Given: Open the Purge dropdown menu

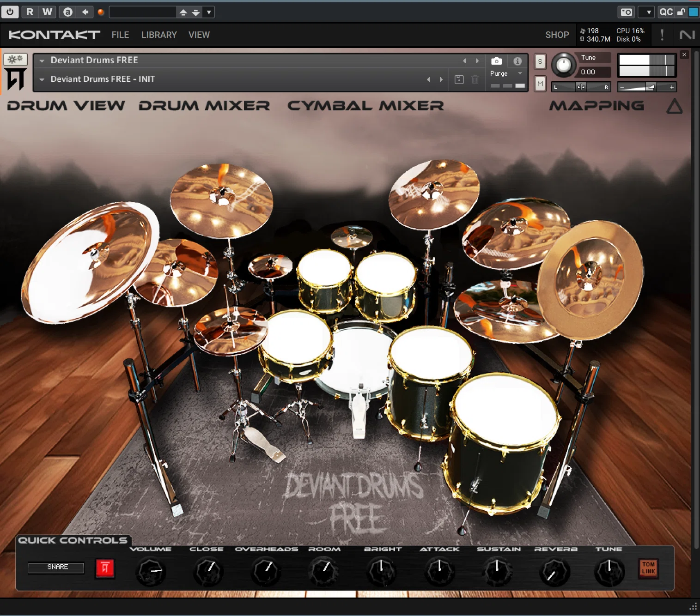Looking at the screenshot, I should pos(506,73).
